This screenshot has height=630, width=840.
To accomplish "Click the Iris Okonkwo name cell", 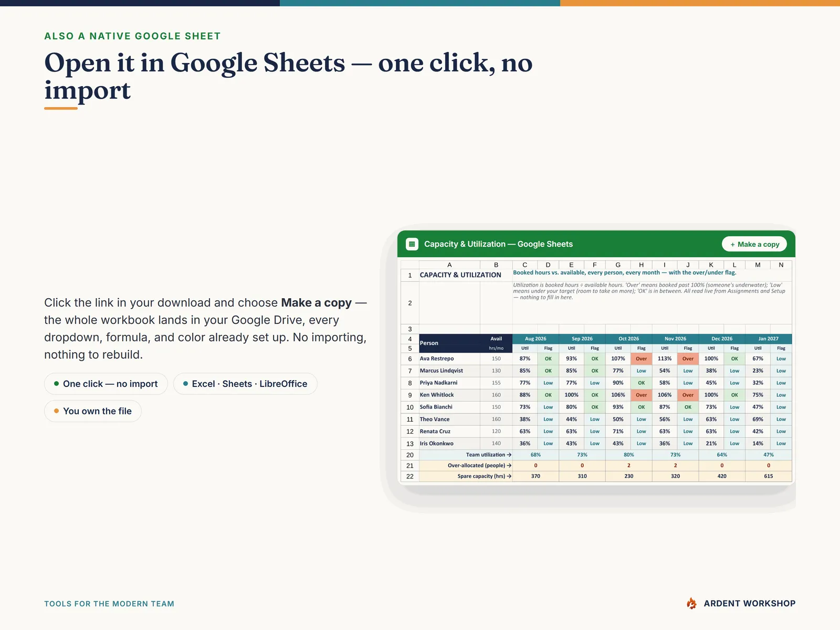I will point(449,443).
